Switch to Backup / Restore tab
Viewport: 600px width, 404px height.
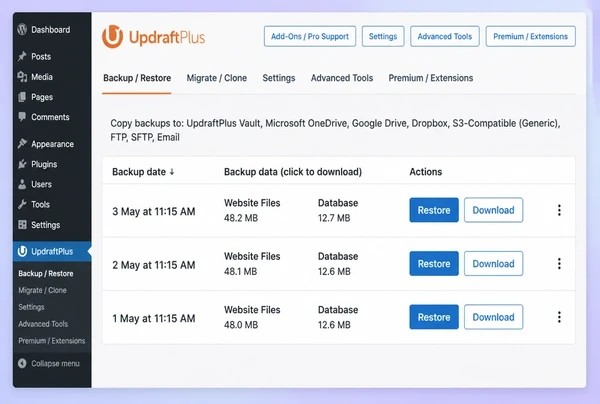coord(137,78)
